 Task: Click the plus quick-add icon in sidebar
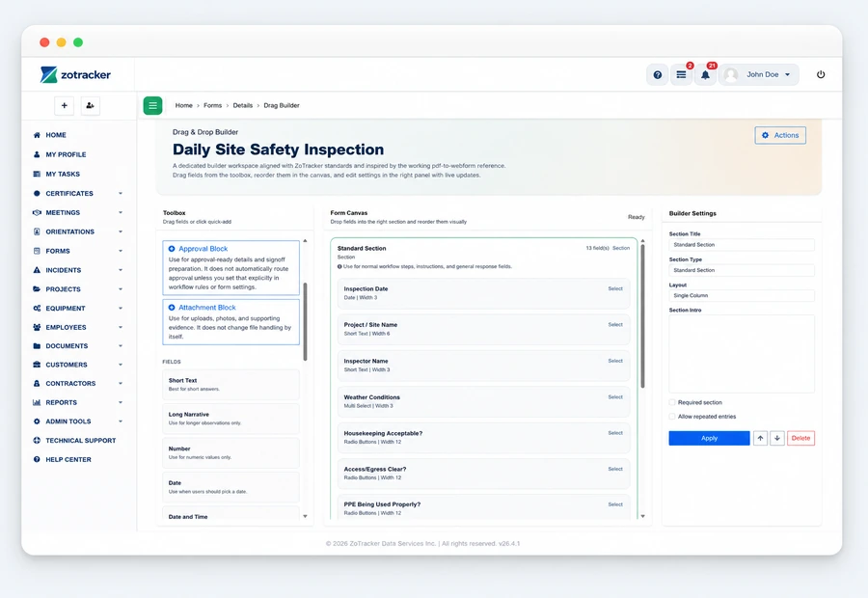[x=65, y=105]
